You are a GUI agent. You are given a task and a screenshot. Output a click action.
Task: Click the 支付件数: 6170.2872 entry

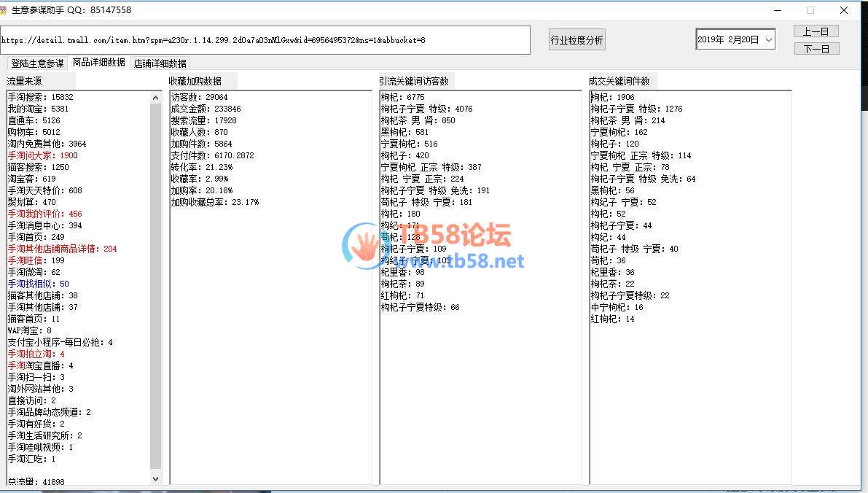(213, 155)
